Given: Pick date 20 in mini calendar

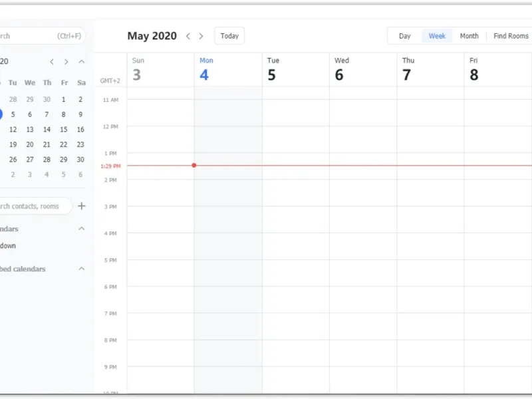Looking at the screenshot, I should (x=30, y=144).
